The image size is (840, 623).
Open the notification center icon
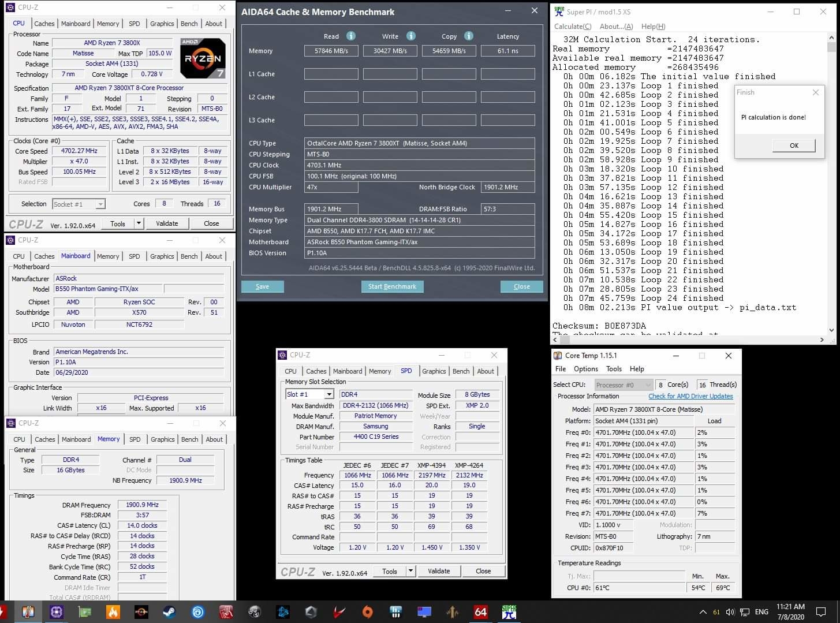(x=821, y=611)
